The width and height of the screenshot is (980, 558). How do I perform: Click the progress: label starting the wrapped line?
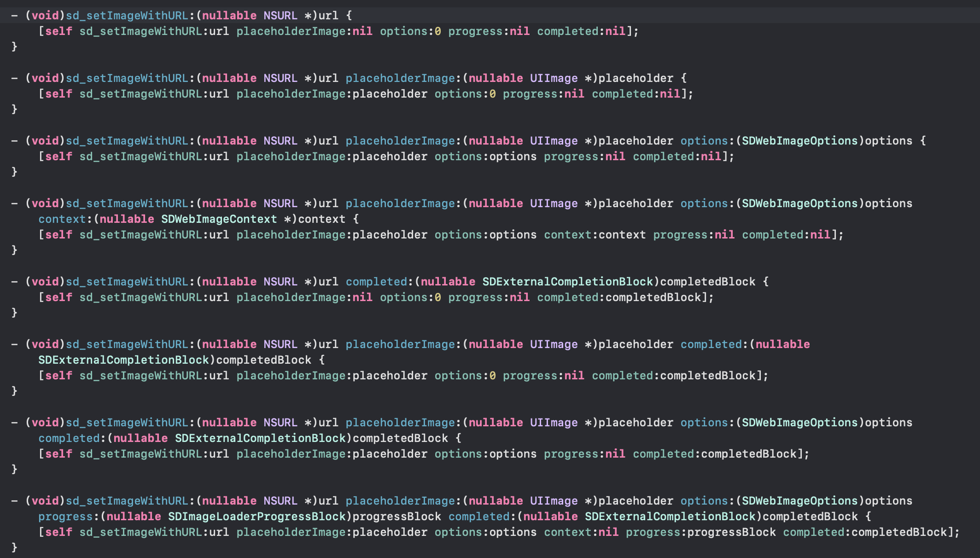66,517
